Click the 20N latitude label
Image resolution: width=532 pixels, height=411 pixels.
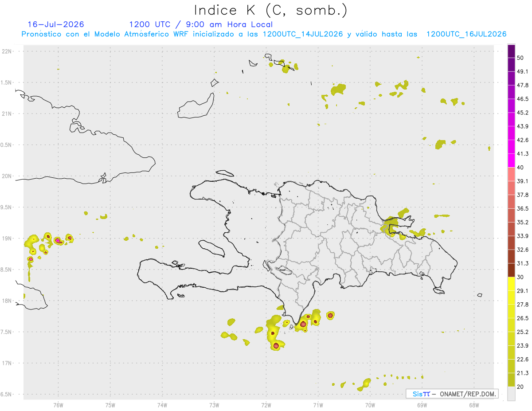8,176
